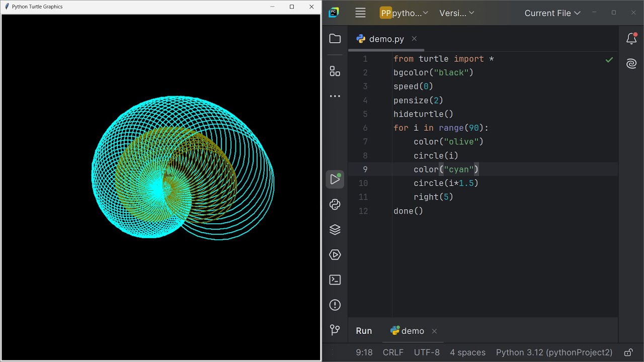Viewport: 644px width, 362px height.
Task: Open the Run tool window icon
Action: click(335, 179)
